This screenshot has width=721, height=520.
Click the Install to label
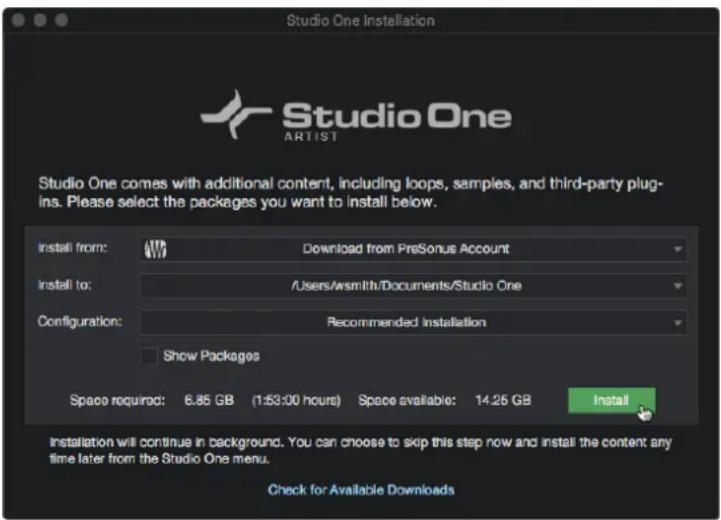click(x=65, y=285)
